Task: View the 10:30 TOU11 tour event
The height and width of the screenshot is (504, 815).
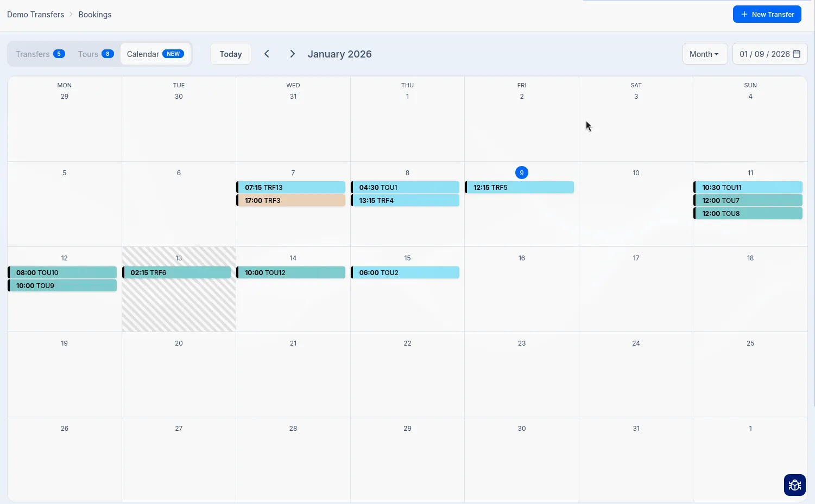Action: (748, 187)
